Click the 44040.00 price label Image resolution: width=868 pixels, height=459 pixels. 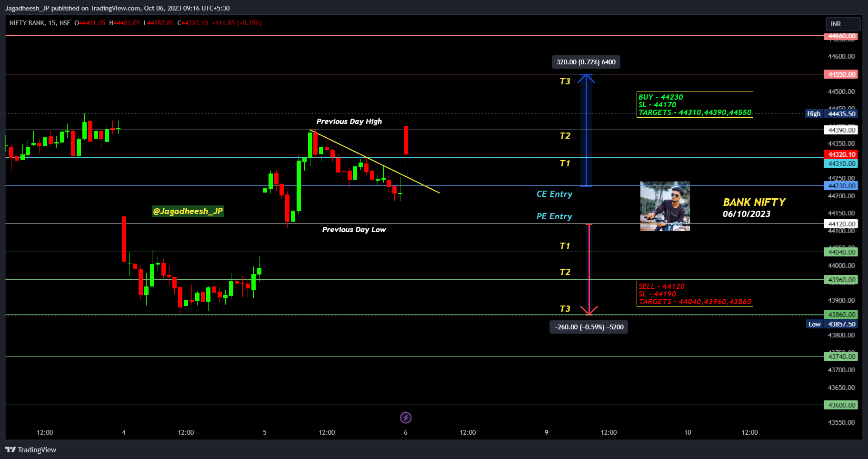click(841, 252)
